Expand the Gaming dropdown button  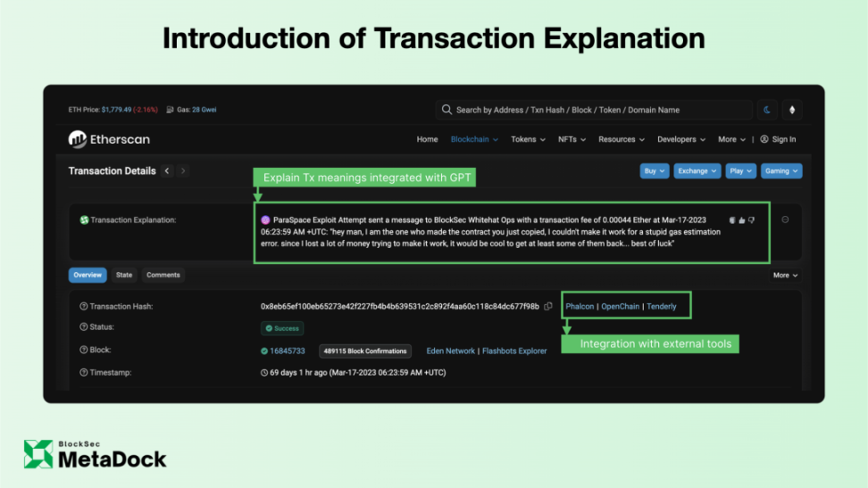781,170
